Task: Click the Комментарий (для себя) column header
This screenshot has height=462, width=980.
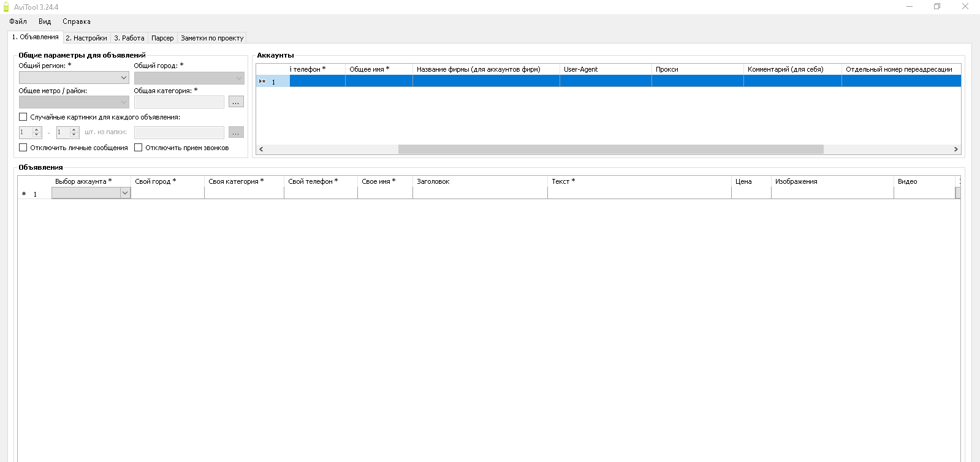Action: tap(792, 69)
